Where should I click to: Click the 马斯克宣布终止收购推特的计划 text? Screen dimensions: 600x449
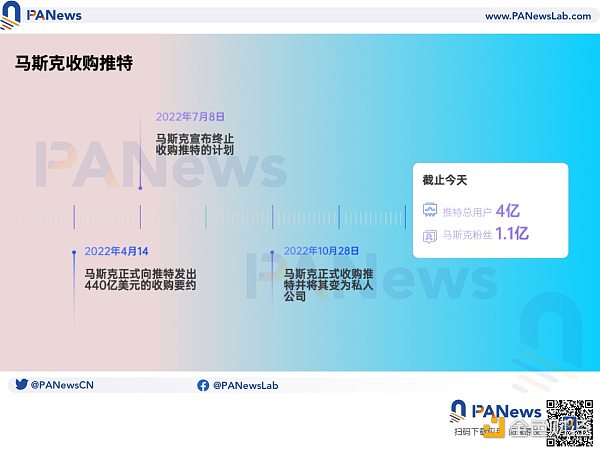194,143
